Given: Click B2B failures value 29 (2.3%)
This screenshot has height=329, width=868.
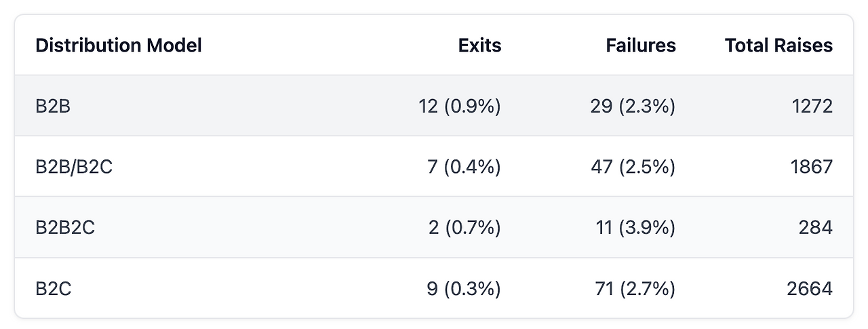Looking at the screenshot, I should pos(633,106).
